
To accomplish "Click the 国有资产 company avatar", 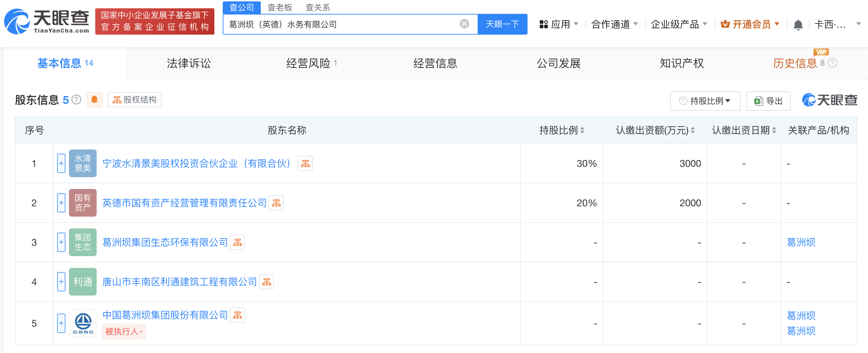I will click(83, 203).
